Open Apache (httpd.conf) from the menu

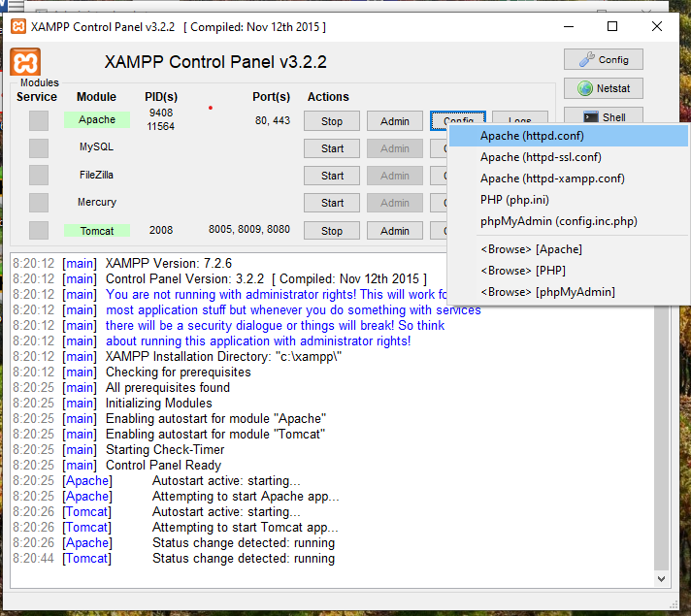click(x=568, y=136)
